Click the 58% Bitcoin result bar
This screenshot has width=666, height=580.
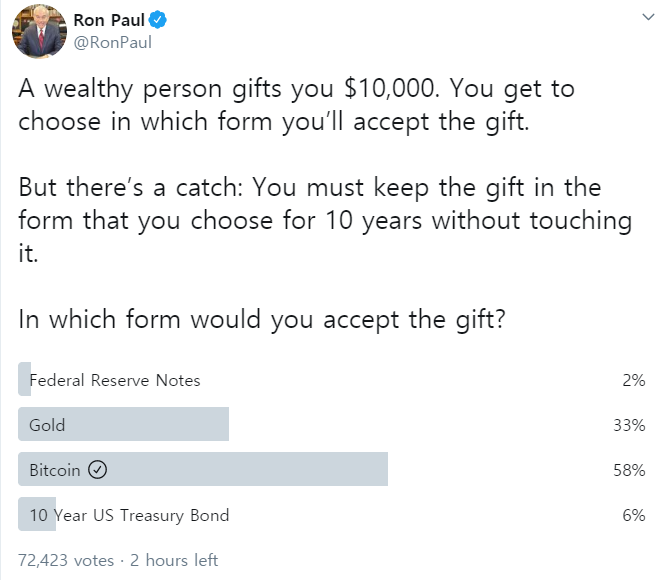coord(203,469)
